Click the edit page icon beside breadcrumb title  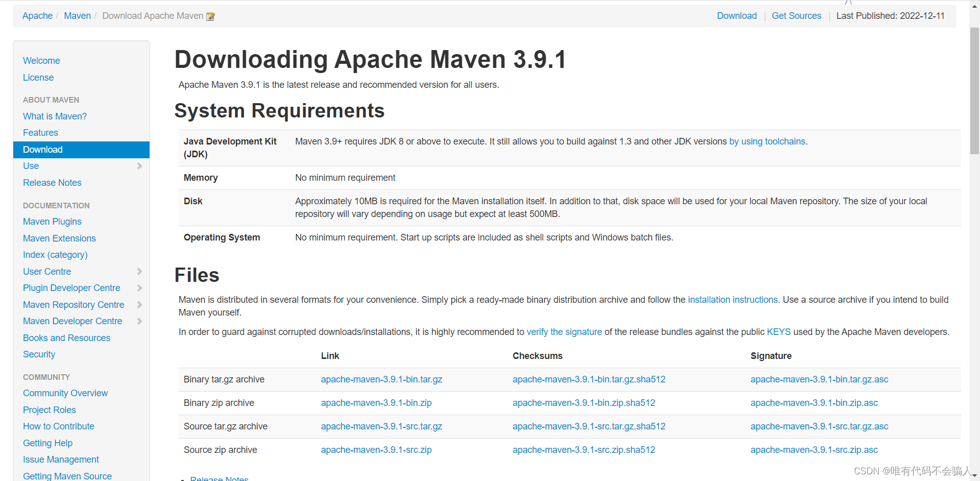pos(210,16)
